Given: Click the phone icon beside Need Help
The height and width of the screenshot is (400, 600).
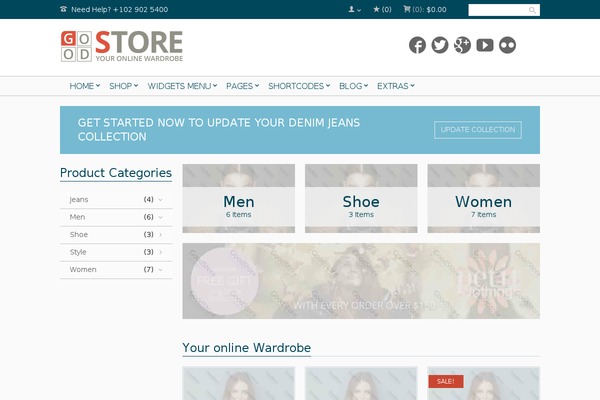Looking at the screenshot, I should pyautogui.click(x=64, y=9).
